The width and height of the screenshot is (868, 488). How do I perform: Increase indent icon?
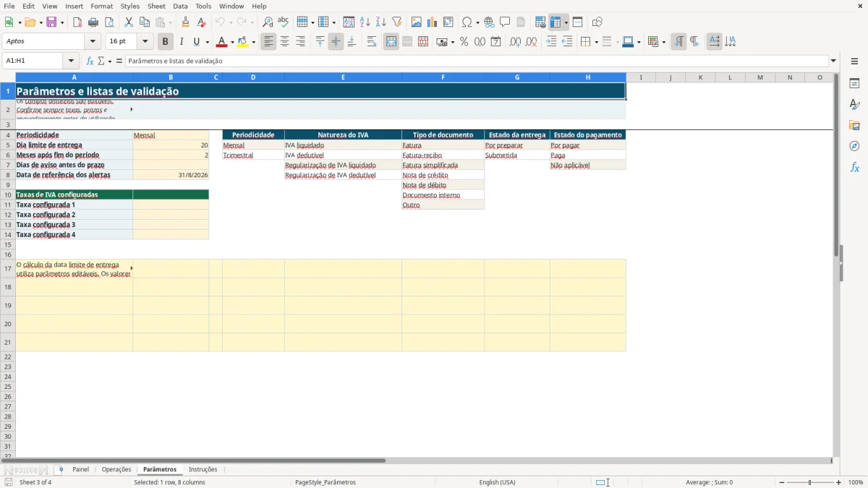pyautogui.click(x=552, y=42)
